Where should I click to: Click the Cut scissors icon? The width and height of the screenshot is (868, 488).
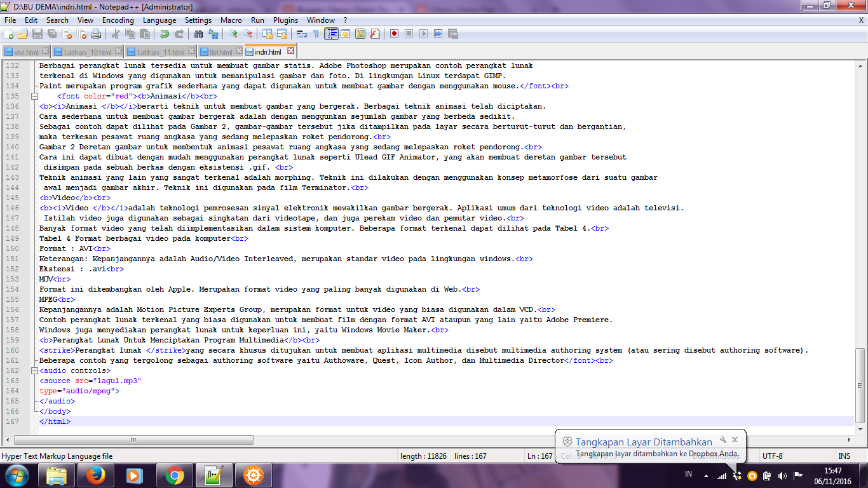tap(116, 34)
